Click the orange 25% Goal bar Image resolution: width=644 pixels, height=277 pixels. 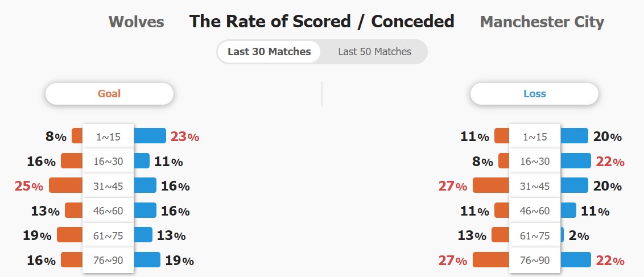click(66, 185)
